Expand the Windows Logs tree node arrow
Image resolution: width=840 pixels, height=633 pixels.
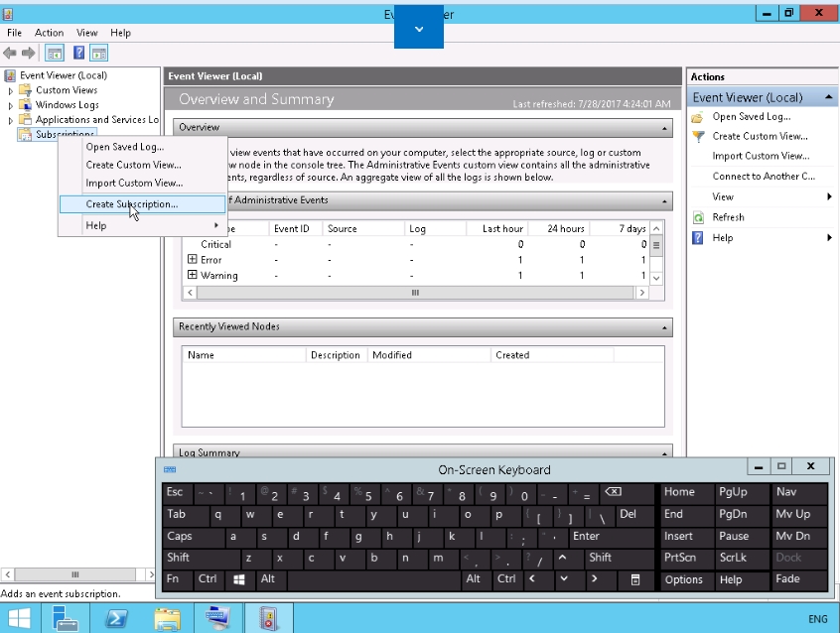point(10,105)
